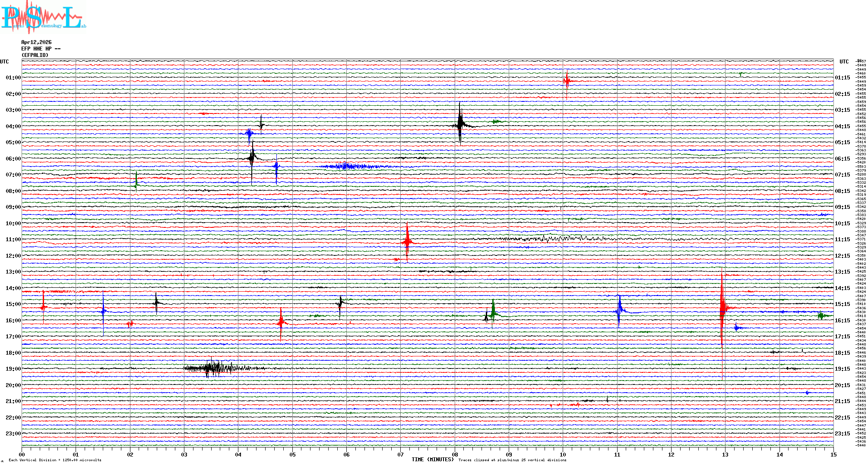The image size is (868, 466).
Task: Click the red event on 11:00 row
Action: click(407, 242)
